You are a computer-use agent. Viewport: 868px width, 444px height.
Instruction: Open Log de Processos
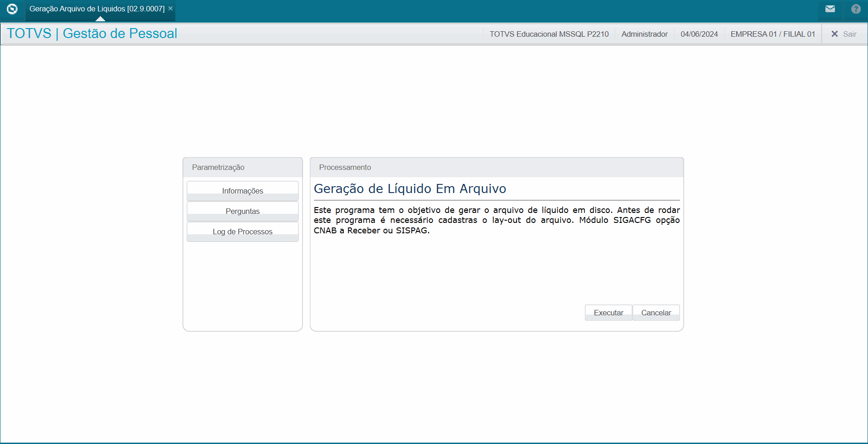(x=242, y=232)
